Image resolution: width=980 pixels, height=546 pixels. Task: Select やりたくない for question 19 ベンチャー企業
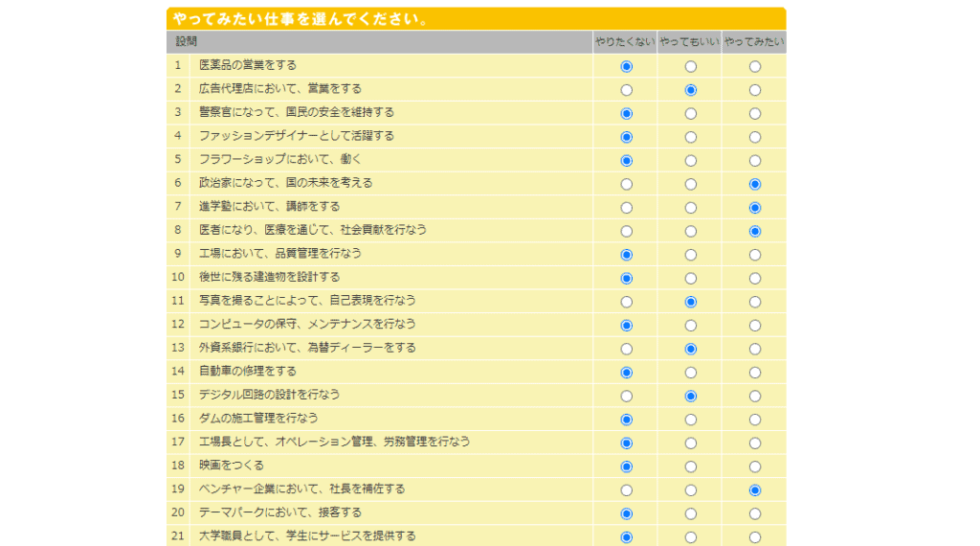pyautogui.click(x=626, y=490)
